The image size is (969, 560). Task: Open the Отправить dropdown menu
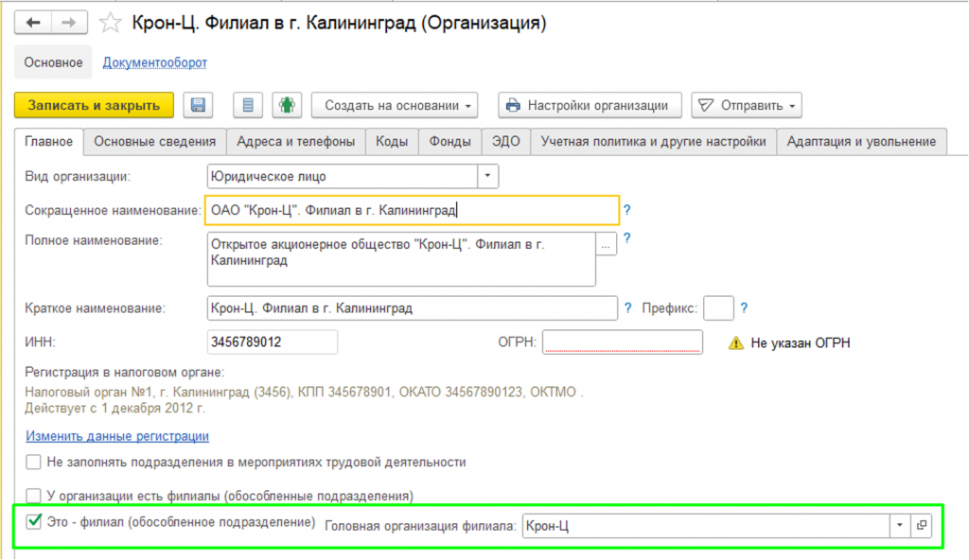[x=747, y=105]
